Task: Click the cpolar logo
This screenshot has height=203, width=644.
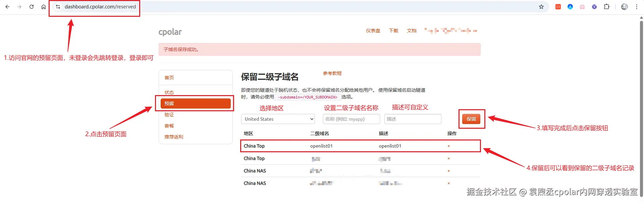Action: (x=170, y=32)
